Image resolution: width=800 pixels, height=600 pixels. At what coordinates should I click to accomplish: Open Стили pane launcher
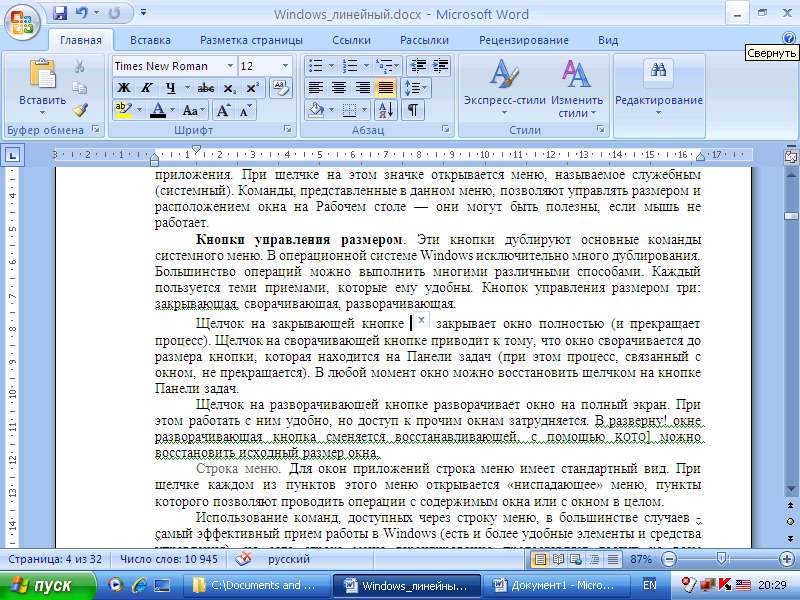[601, 129]
